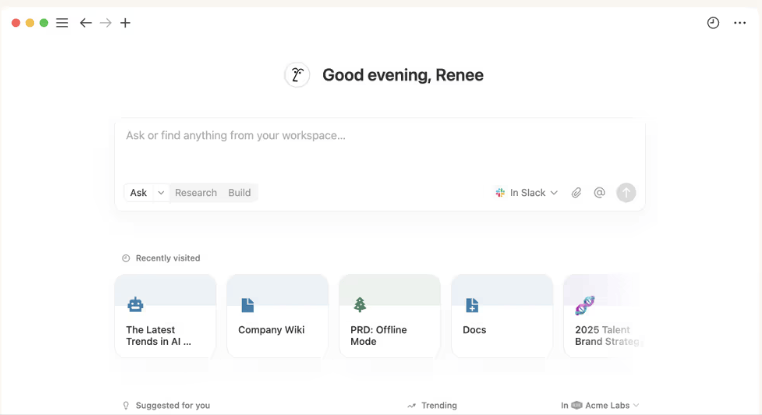Screen dimensions: 762x415
Task: Open the 2025 Talent Brand Strategy card
Action: point(604,316)
